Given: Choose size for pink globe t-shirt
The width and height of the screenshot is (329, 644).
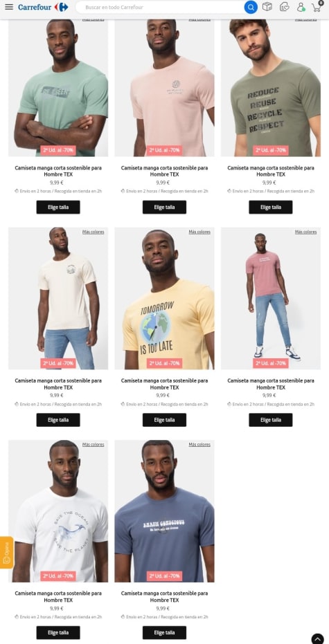Looking at the screenshot, I should [x=165, y=207].
